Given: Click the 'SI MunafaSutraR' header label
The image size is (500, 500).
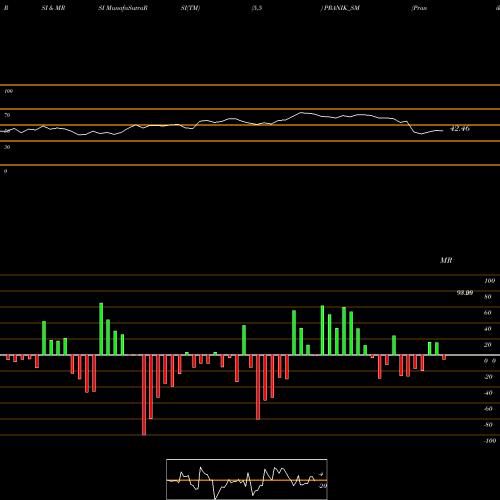Looking at the screenshot, I should (123, 8).
